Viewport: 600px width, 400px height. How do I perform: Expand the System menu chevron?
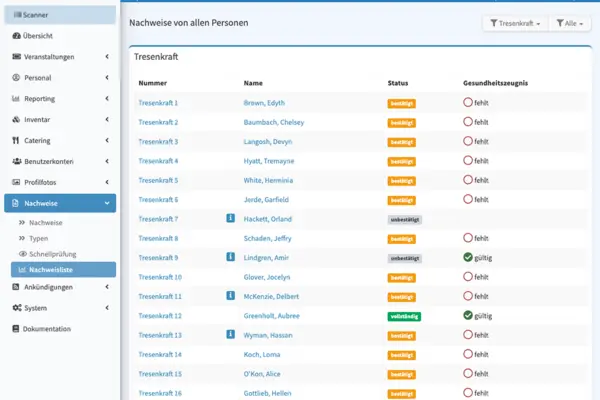click(107, 308)
